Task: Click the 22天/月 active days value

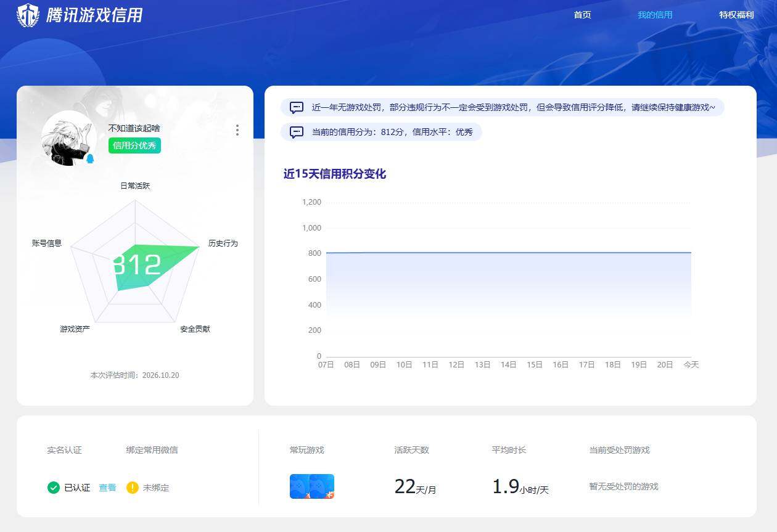Action: 415,487
